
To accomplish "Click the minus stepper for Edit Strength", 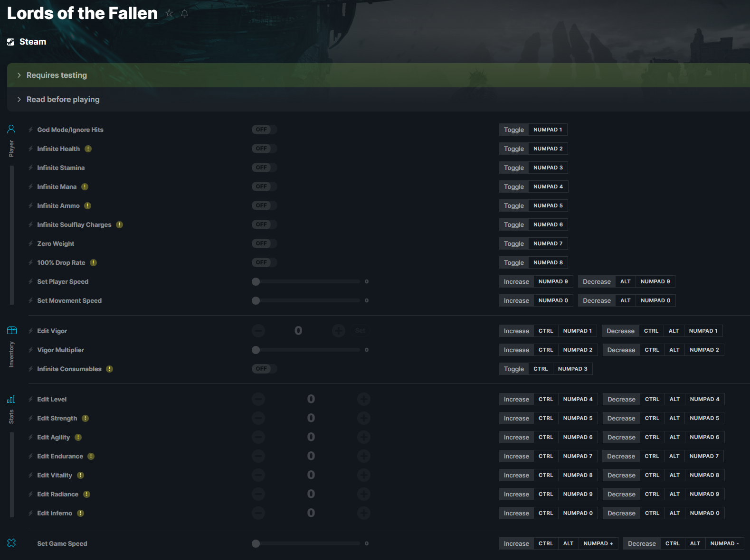I will [258, 418].
